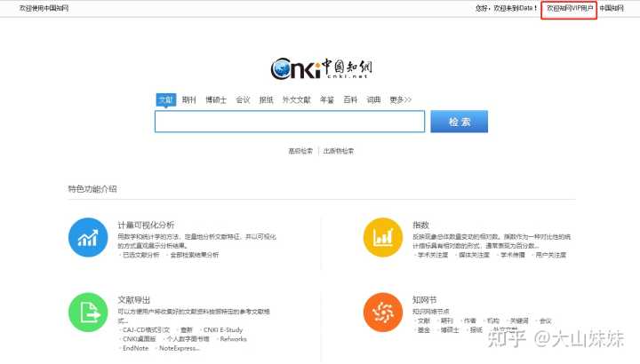The image size is (640, 364).
Task: Select the 文献 search tab
Action: tap(165, 99)
